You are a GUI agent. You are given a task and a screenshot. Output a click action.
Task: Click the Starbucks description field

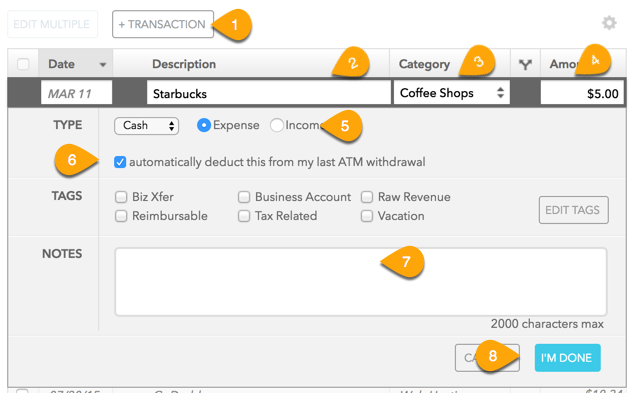tap(269, 93)
